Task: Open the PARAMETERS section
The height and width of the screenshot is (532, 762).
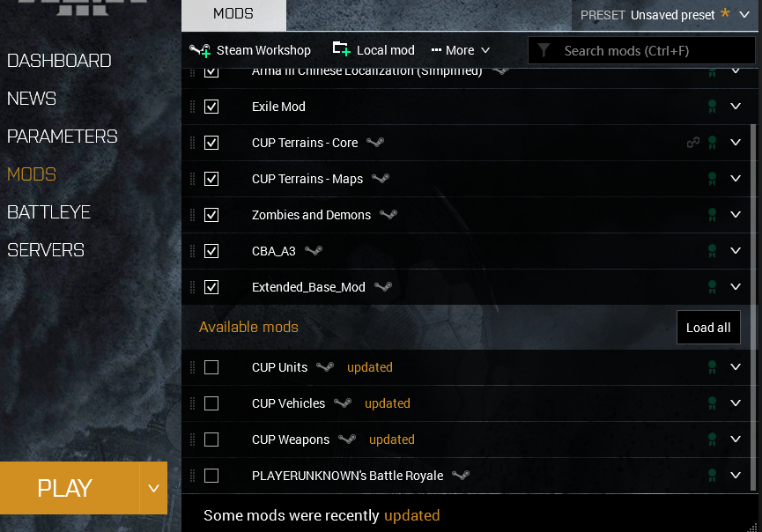Action: click(63, 137)
